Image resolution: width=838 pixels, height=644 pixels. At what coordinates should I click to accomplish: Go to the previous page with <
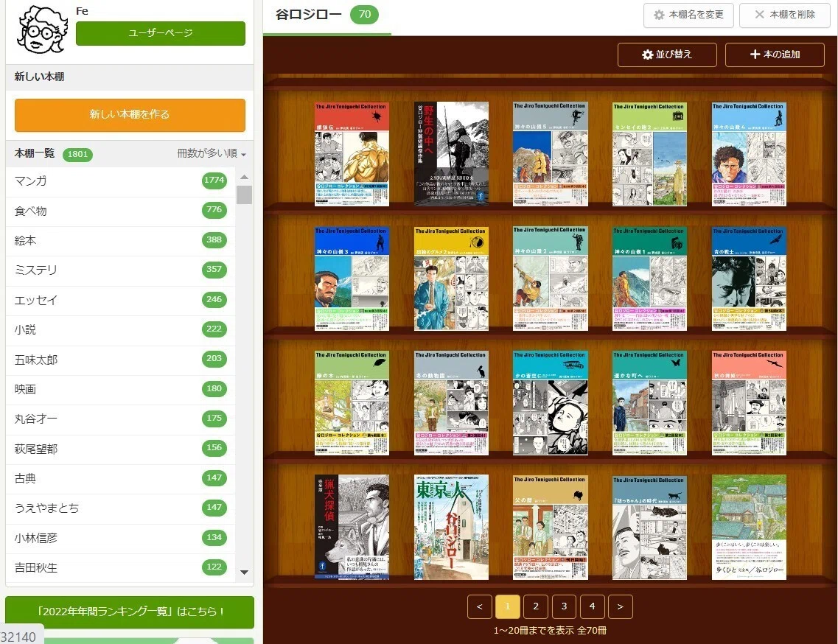pos(479,606)
